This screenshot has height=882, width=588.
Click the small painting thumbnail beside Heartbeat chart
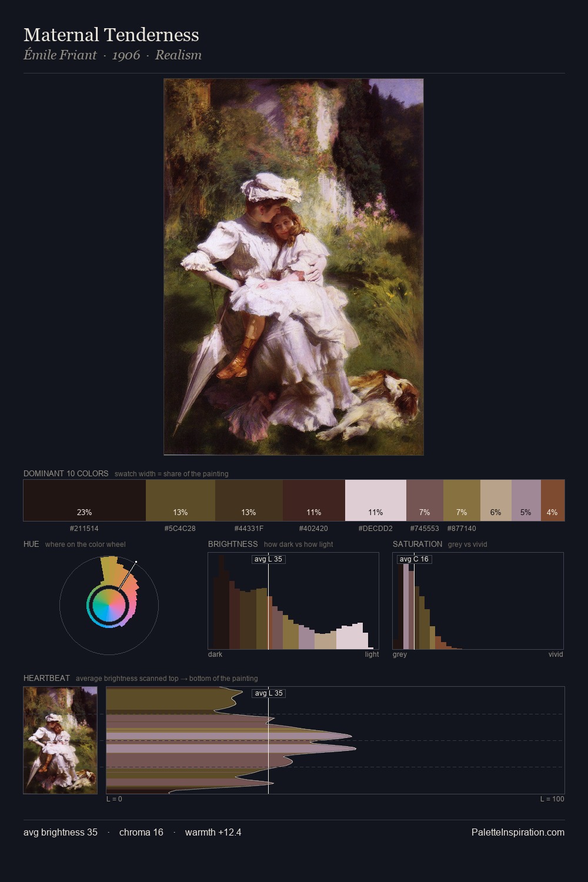point(61,740)
